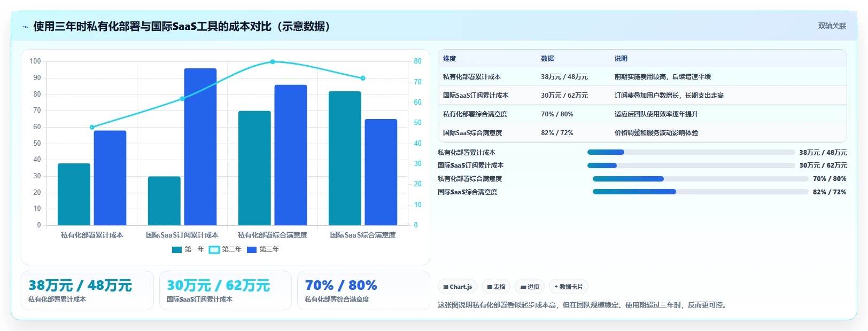Click the 30万元 / 62万元 KPI card
The width and height of the screenshot is (868, 331).
click(x=226, y=290)
